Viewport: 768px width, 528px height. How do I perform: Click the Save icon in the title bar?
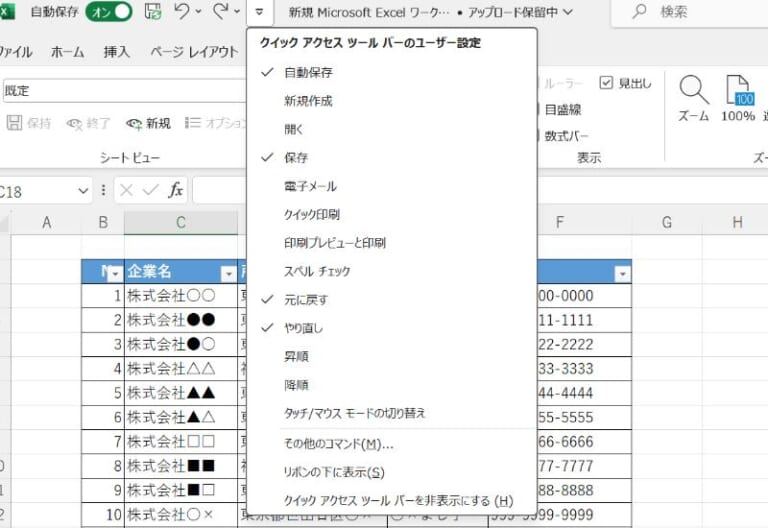(153, 11)
